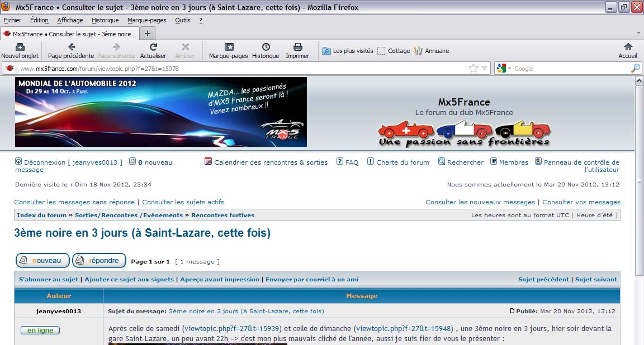644x345 pixels.
Task: Open new tab with plus button
Action: [x=148, y=33]
